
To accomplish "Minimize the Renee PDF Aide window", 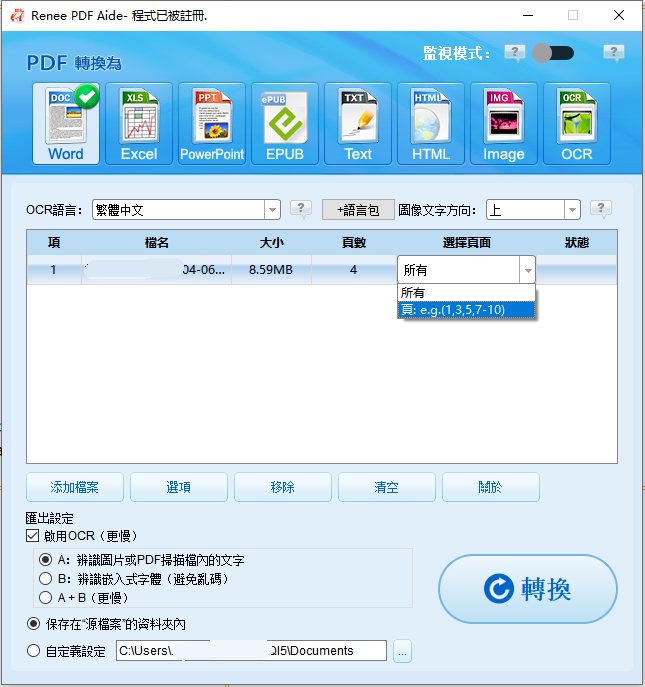I will [528, 15].
